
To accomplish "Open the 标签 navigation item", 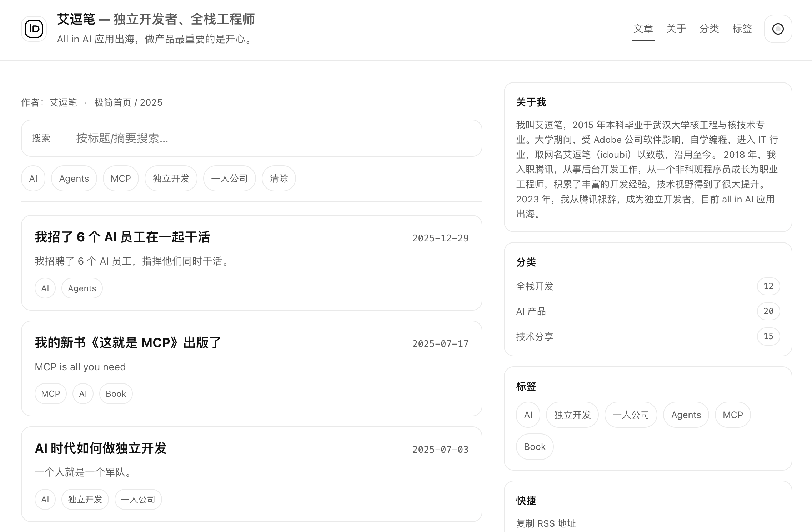I will pos(742,29).
